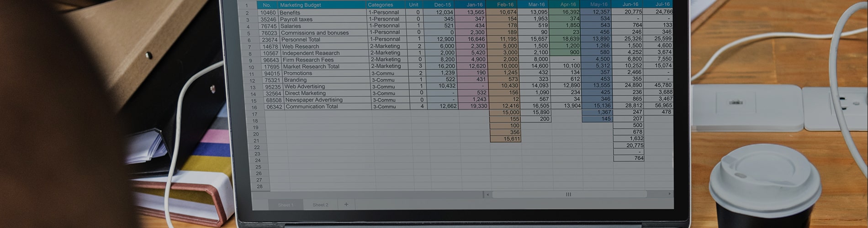Click the left scroll arrow of horizontal scrollbar
Screen dimensions: 868x228
pos(487,194)
